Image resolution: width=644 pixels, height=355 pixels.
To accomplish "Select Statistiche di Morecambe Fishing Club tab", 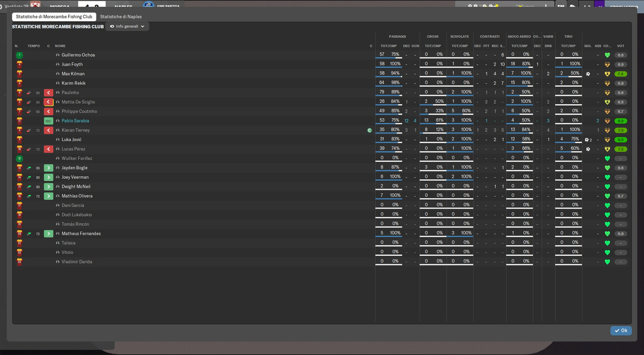I will [54, 17].
